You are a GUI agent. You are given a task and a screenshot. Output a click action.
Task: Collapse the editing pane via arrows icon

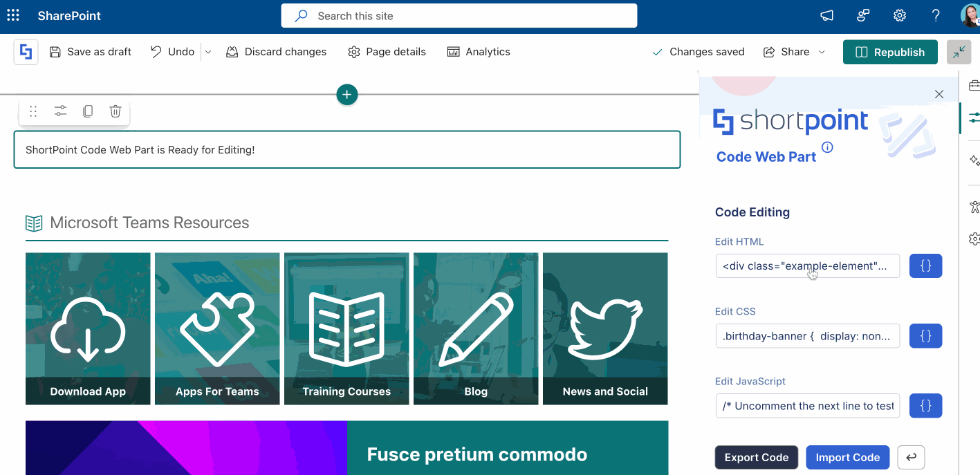(959, 52)
